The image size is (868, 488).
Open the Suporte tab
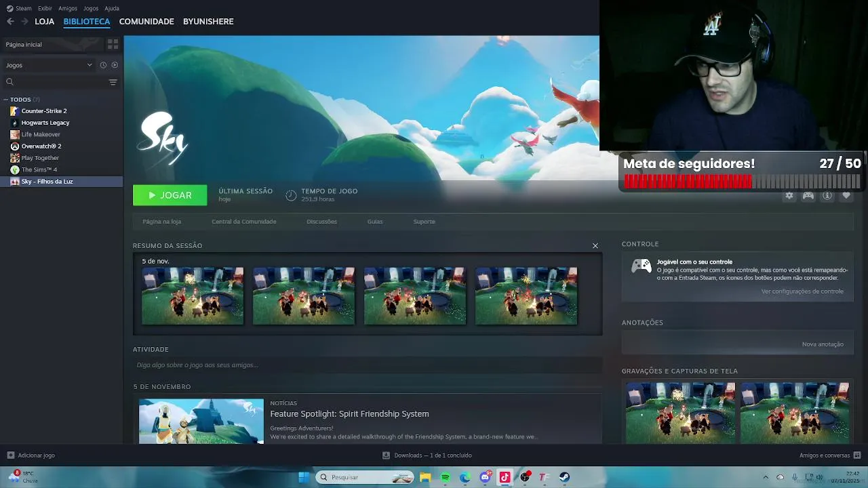pyautogui.click(x=425, y=222)
